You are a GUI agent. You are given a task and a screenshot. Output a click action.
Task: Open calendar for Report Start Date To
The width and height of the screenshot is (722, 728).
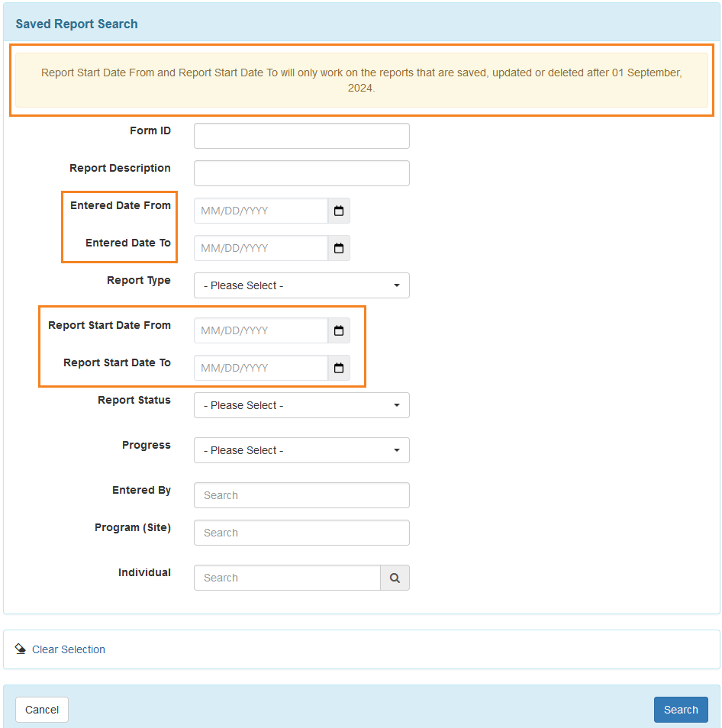[x=339, y=368]
